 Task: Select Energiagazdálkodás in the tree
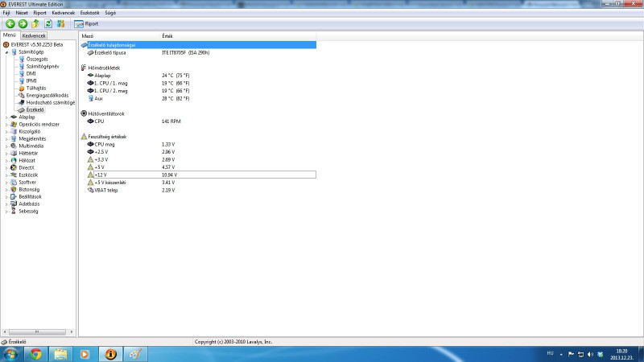pos(47,95)
